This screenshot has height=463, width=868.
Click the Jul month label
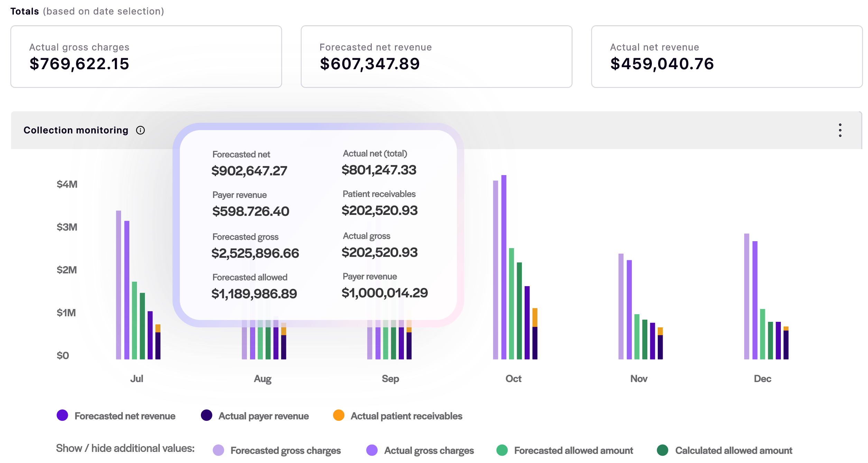pyautogui.click(x=137, y=379)
